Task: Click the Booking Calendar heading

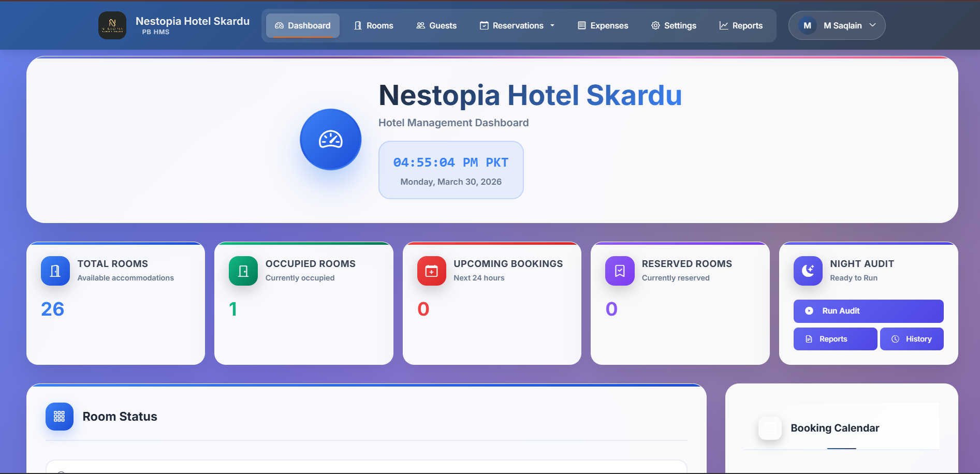Action: click(835, 428)
